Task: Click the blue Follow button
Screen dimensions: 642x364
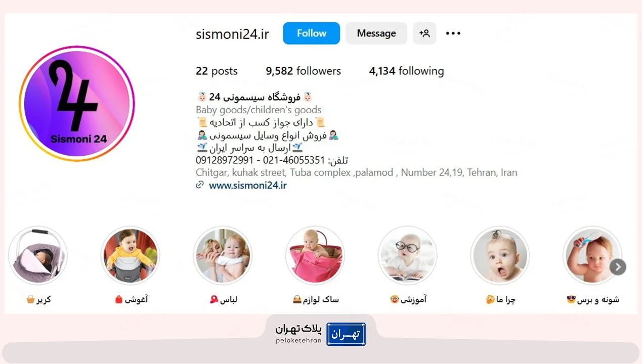Action: [311, 33]
